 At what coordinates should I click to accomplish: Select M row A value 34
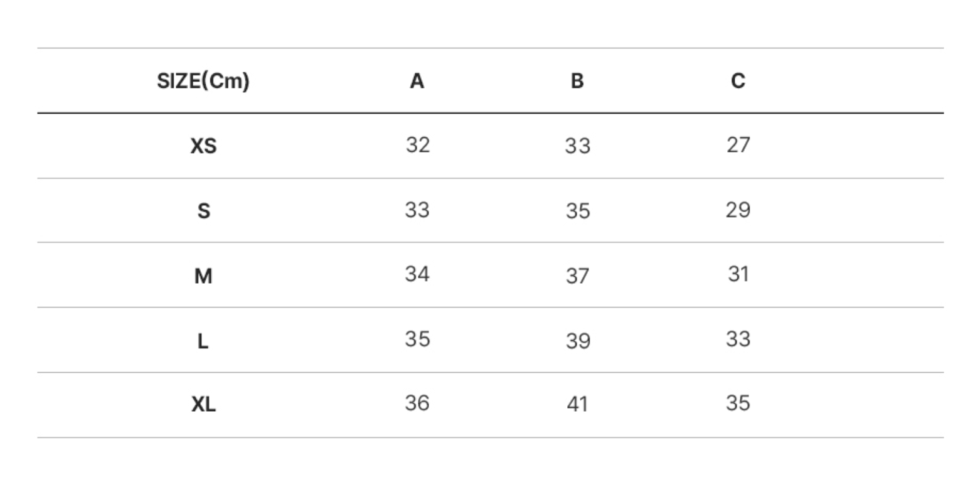pos(417,274)
